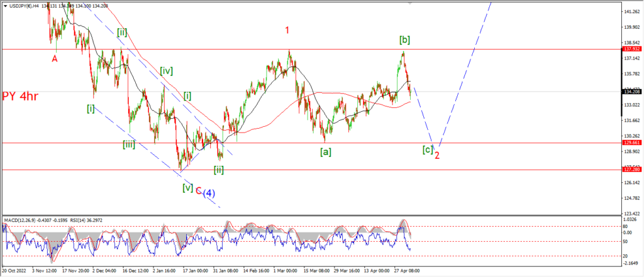Select the green [v] wave label
The image size is (644, 277).
click(x=187, y=187)
